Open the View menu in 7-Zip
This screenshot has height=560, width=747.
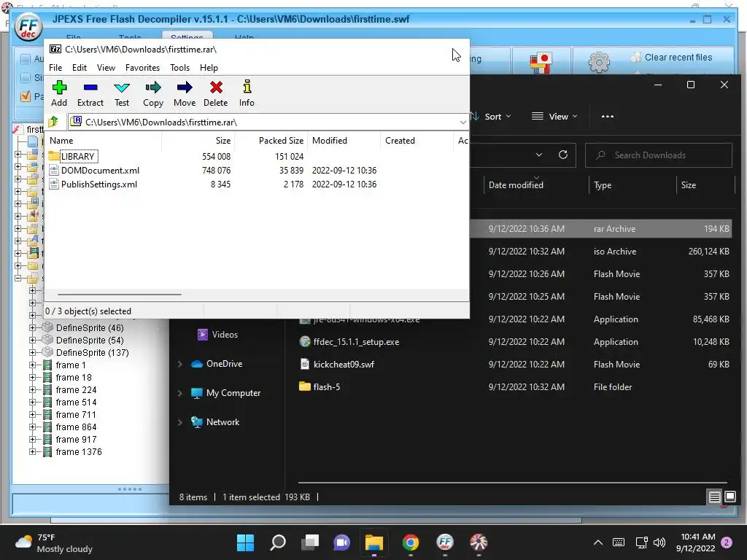point(106,68)
